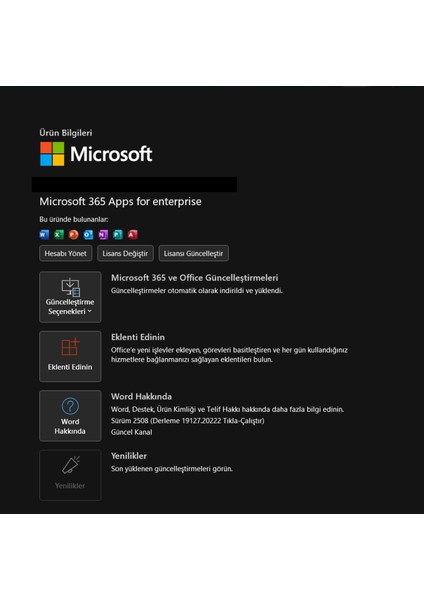This screenshot has width=424, height=600.
Task: Click the Lisans Değiştir button
Action: (125, 253)
